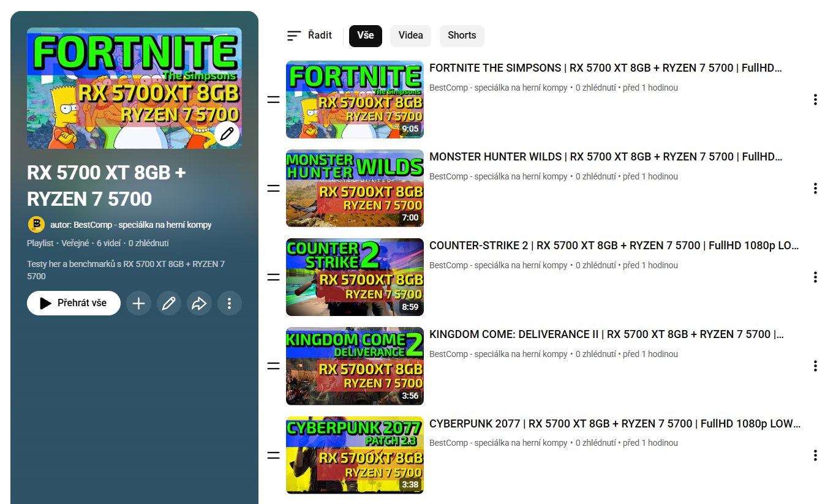
Task: Click the COUNTER-STRIKE 2 thumbnail
Action: point(355,277)
